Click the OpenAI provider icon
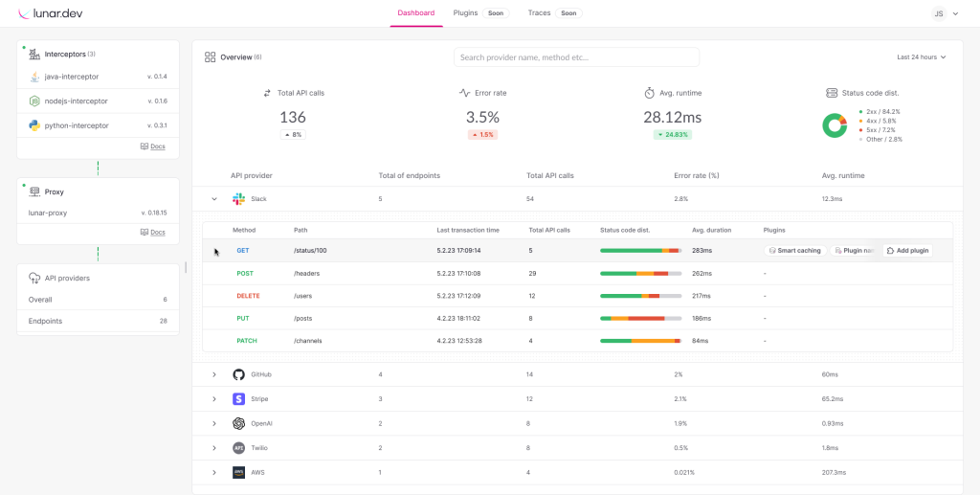 pos(238,423)
